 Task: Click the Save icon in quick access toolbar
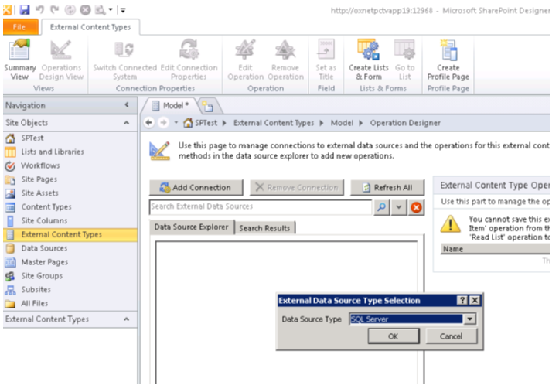click(25, 9)
